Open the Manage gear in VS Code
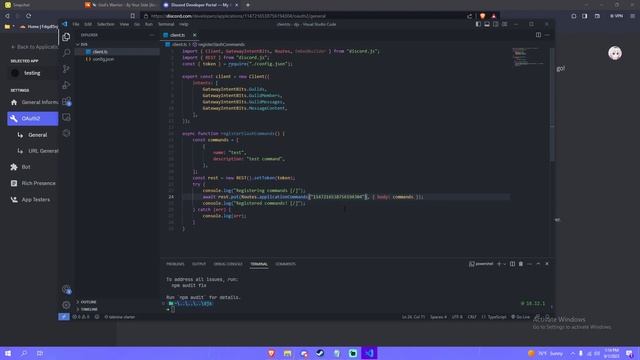The width and height of the screenshot is (640, 360). pyautogui.click(x=66, y=305)
